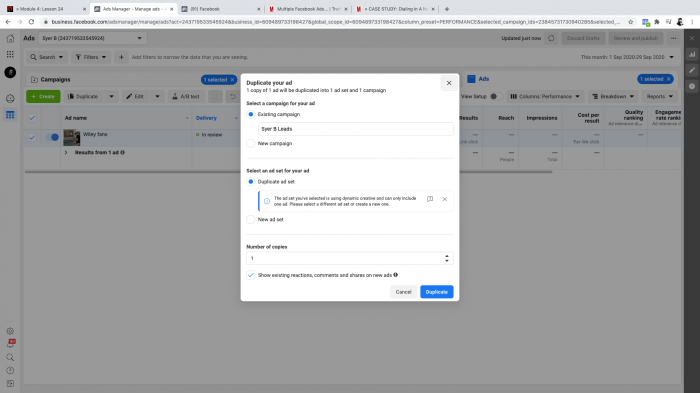This screenshot has height=393, width=700.
Task: Click the A/B test button
Action: coord(186,96)
